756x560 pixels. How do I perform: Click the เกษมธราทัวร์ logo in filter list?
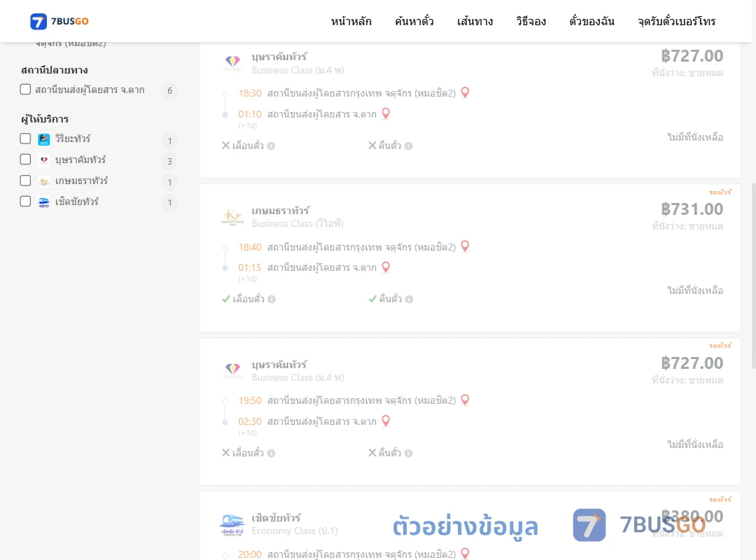coord(44,181)
